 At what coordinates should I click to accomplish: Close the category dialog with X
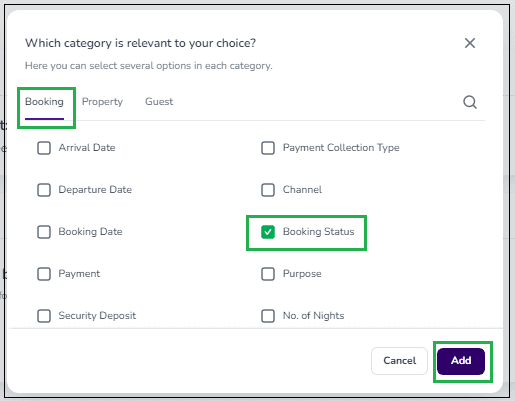click(x=470, y=43)
